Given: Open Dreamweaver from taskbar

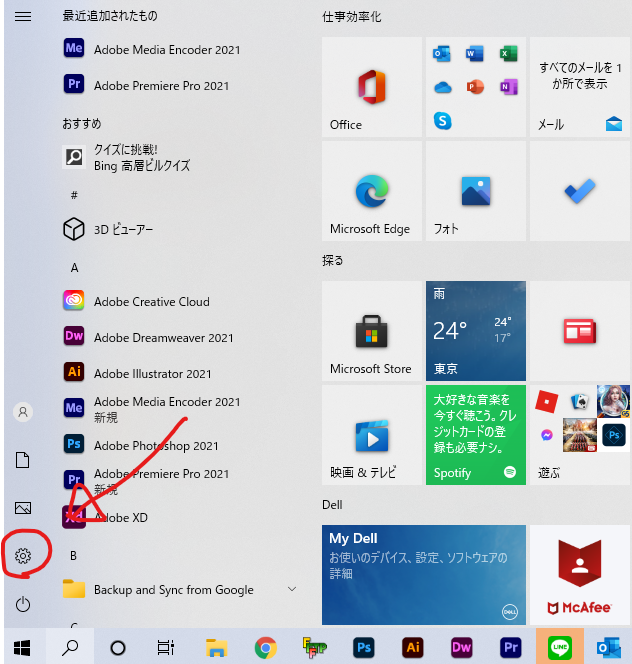Looking at the screenshot, I should [462, 647].
